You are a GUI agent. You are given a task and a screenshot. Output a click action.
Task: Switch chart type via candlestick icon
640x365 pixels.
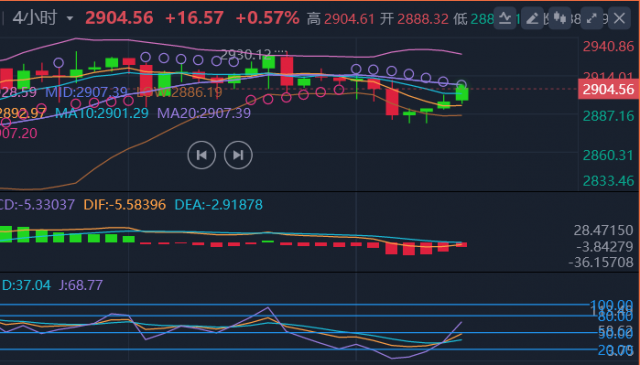[x=560, y=18]
